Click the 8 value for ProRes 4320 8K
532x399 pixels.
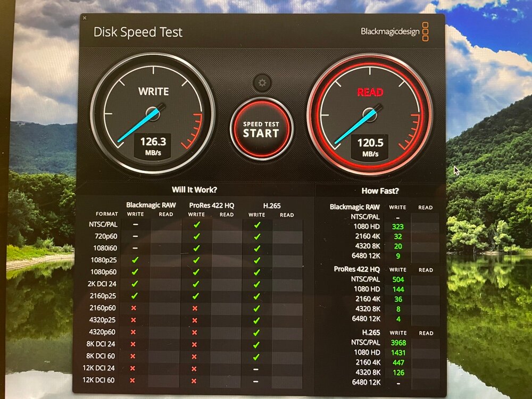point(398,309)
